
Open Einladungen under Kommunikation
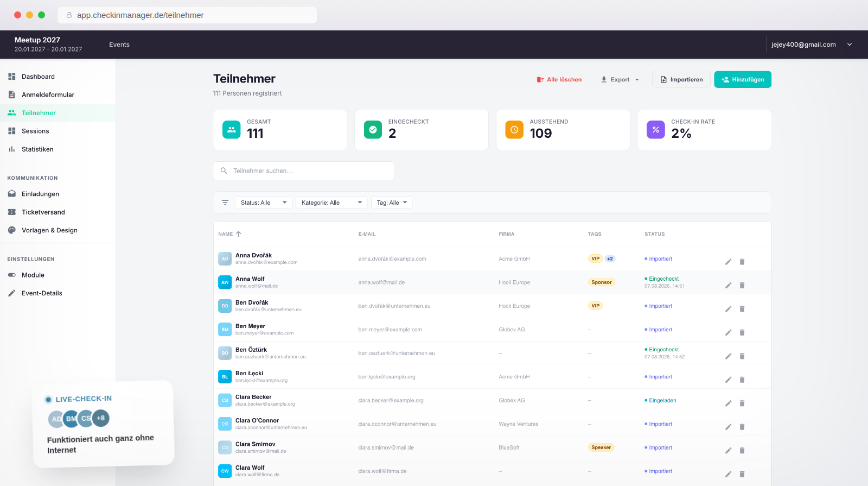(x=40, y=194)
